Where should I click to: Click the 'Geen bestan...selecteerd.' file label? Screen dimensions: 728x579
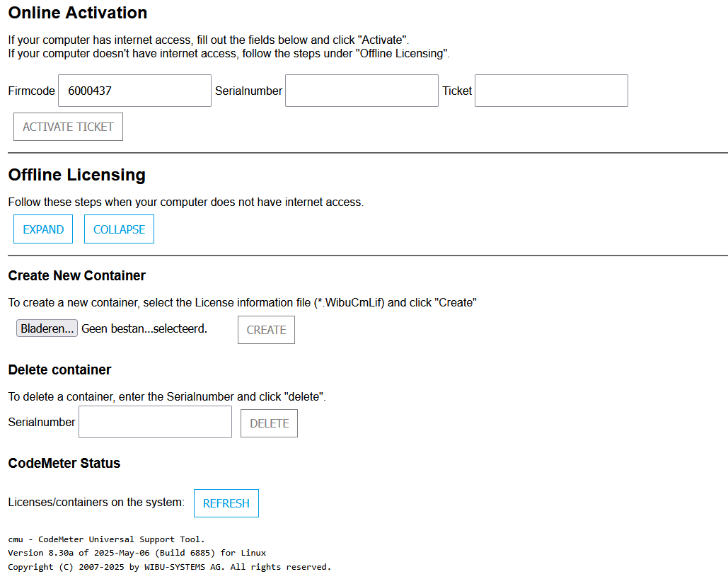click(144, 328)
